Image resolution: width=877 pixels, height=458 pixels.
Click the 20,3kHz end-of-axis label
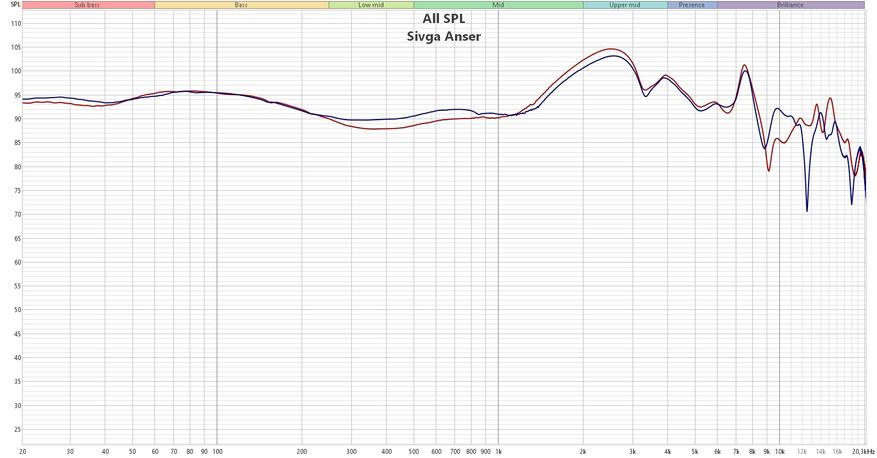coord(864,451)
